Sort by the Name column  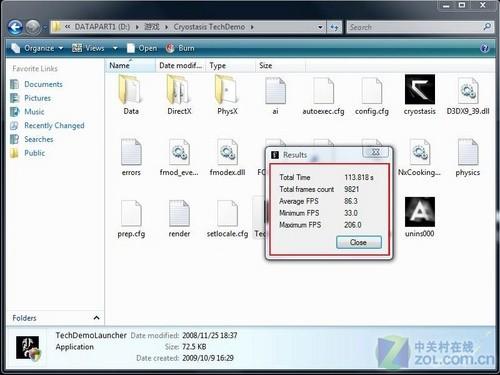pos(130,66)
